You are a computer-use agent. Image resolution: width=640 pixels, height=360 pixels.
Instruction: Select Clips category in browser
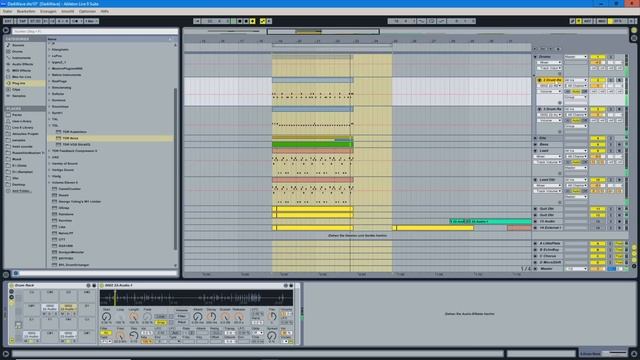[x=16, y=89]
